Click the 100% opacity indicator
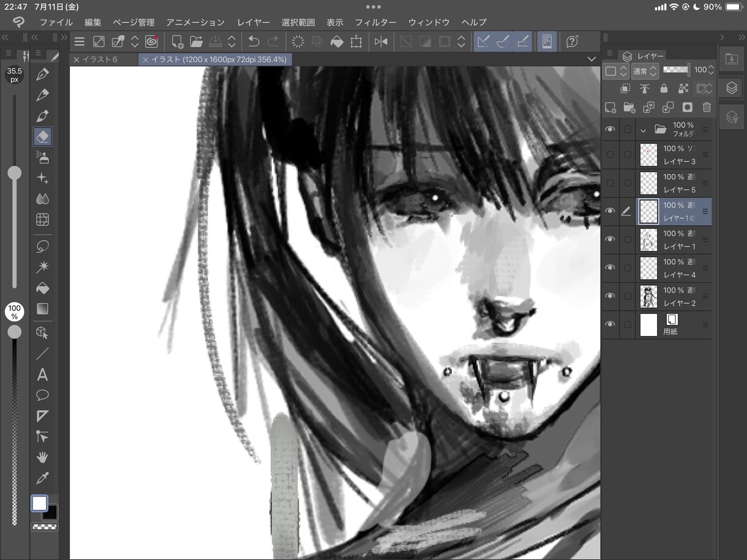The width and height of the screenshot is (747, 560). point(14,312)
